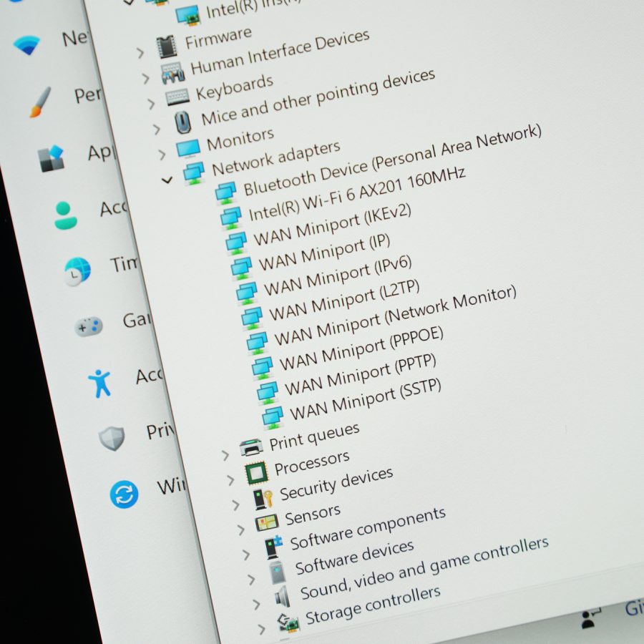Click the Intel Wi-Fi 6 AX201 adapter icon

pos(231,218)
